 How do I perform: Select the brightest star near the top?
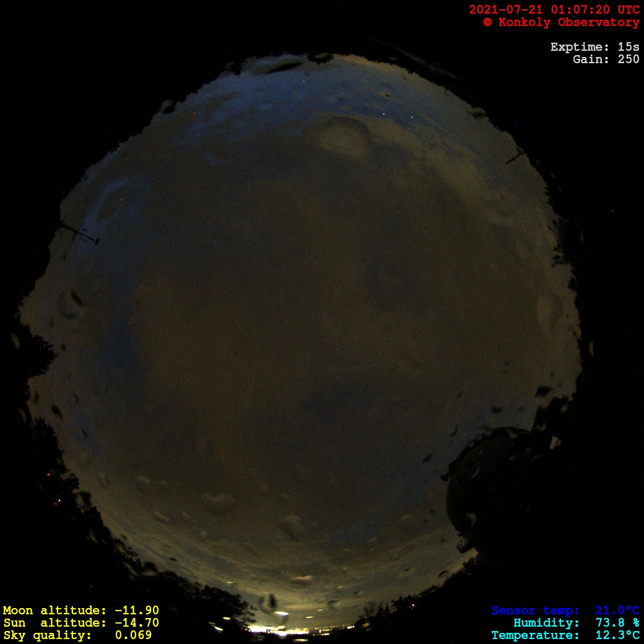385,114
